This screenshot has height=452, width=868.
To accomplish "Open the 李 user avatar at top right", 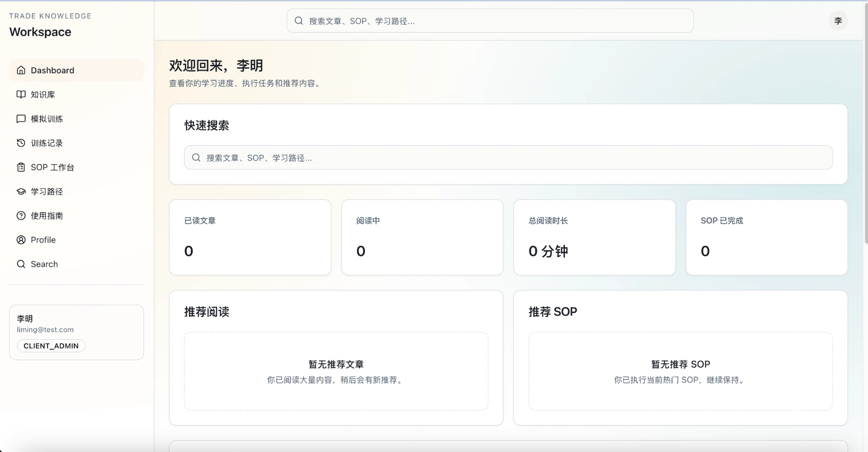I will pyautogui.click(x=838, y=21).
